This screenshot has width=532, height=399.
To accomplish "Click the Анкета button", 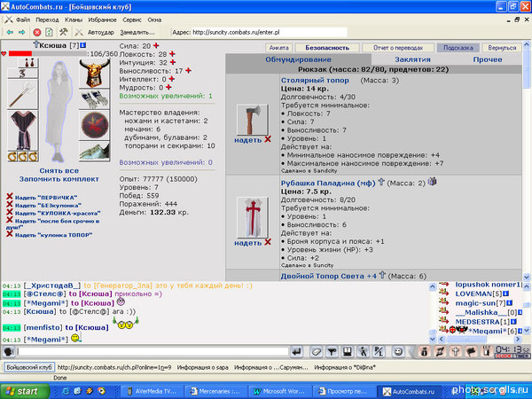I will (x=279, y=48).
